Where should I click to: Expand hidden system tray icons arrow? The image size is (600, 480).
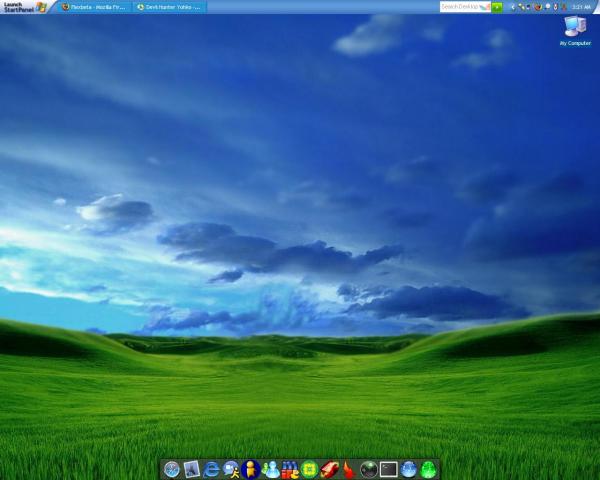(x=513, y=7)
